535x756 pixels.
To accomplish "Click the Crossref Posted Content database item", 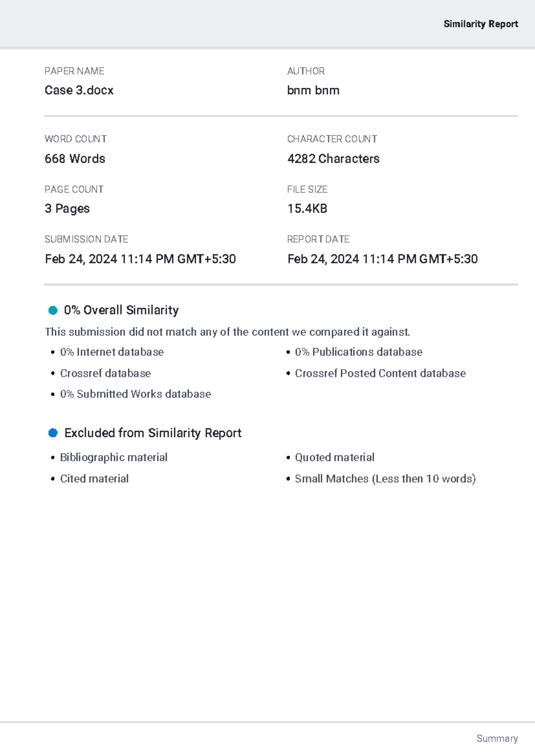I will (380, 373).
